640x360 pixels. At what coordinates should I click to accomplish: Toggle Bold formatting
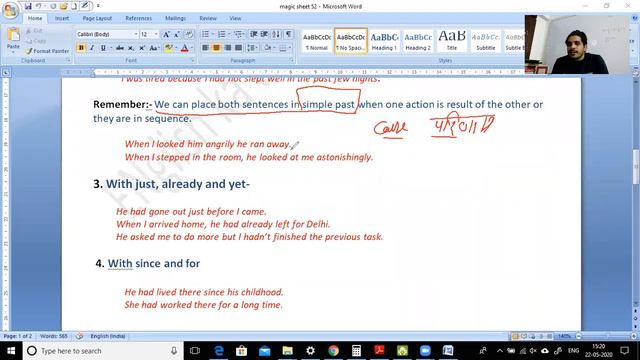pos(81,48)
